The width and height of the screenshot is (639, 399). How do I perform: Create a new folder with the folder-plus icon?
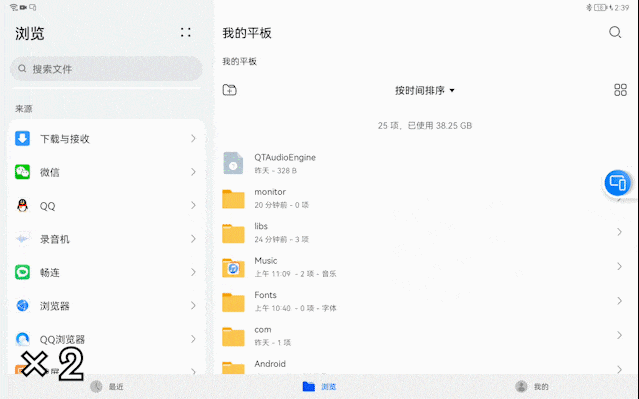point(229,90)
